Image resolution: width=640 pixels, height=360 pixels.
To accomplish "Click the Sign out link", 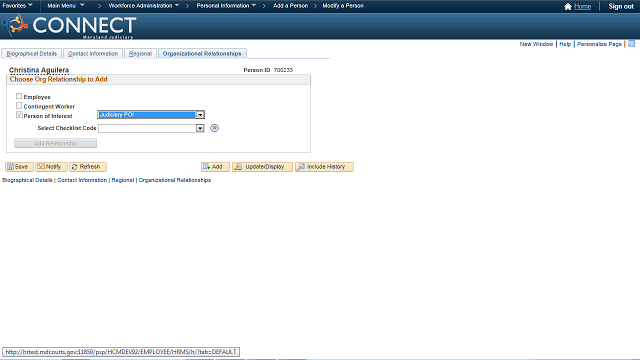I will point(621,6).
